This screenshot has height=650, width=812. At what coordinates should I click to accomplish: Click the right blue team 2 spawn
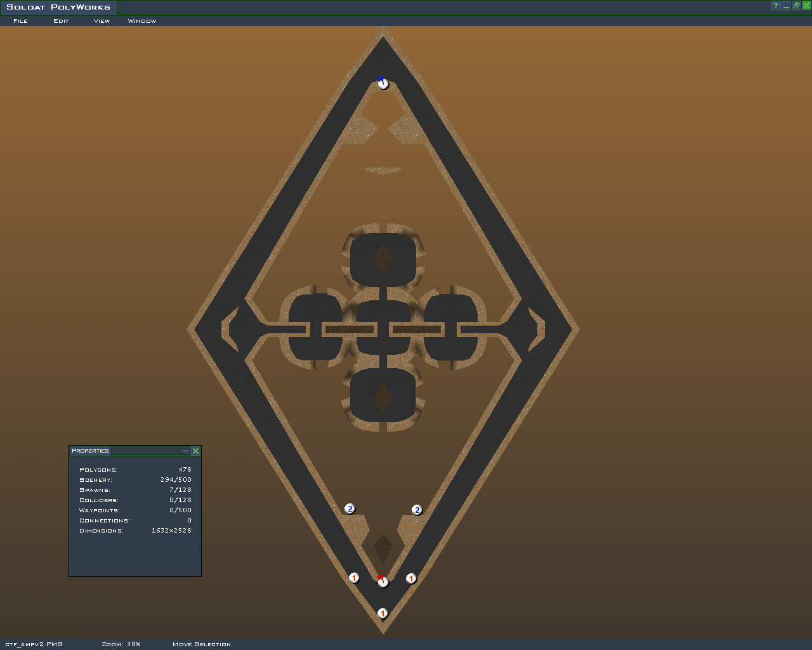417,510
